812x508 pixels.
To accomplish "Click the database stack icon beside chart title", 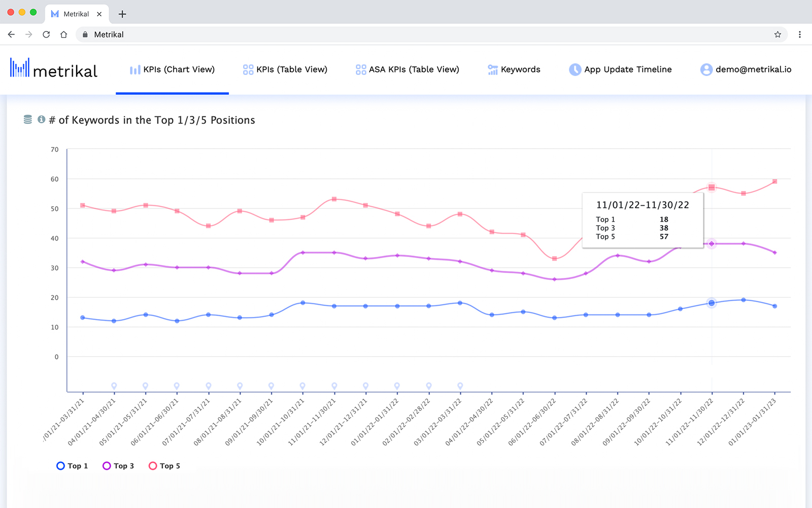I will pos(28,119).
